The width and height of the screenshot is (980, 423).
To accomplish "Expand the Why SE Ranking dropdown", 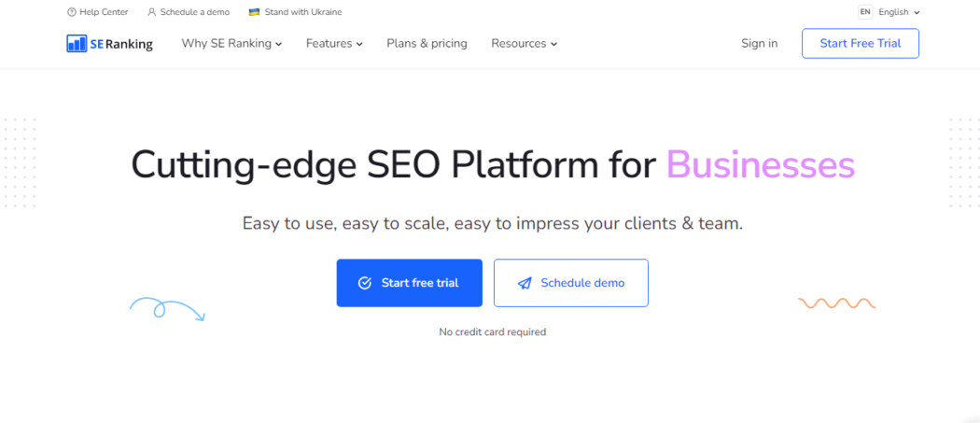I will [231, 43].
